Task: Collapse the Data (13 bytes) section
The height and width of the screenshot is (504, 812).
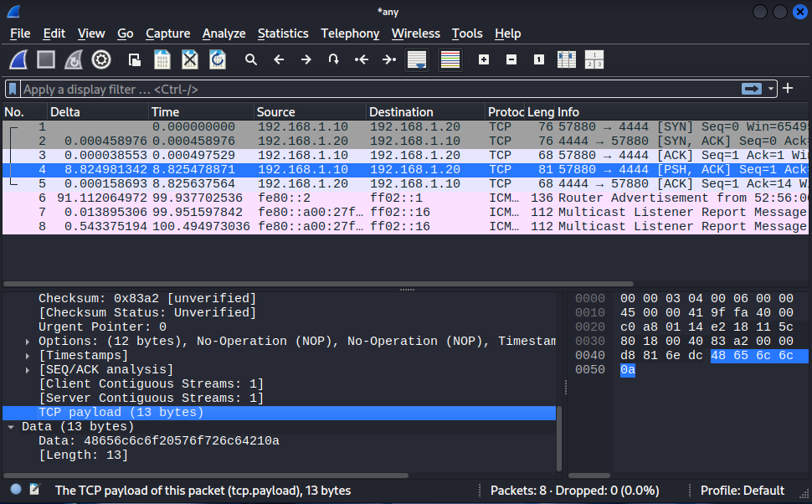Action: [x=11, y=427]
